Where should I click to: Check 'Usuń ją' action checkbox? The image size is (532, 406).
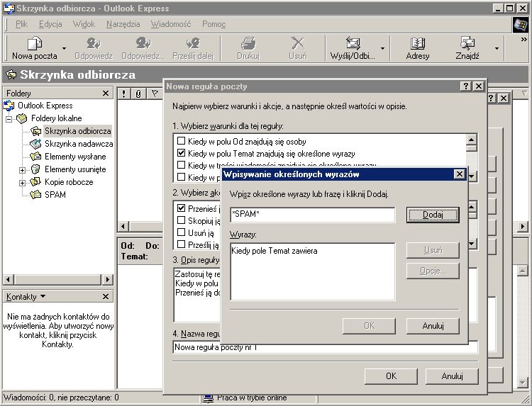click(181, 232)
